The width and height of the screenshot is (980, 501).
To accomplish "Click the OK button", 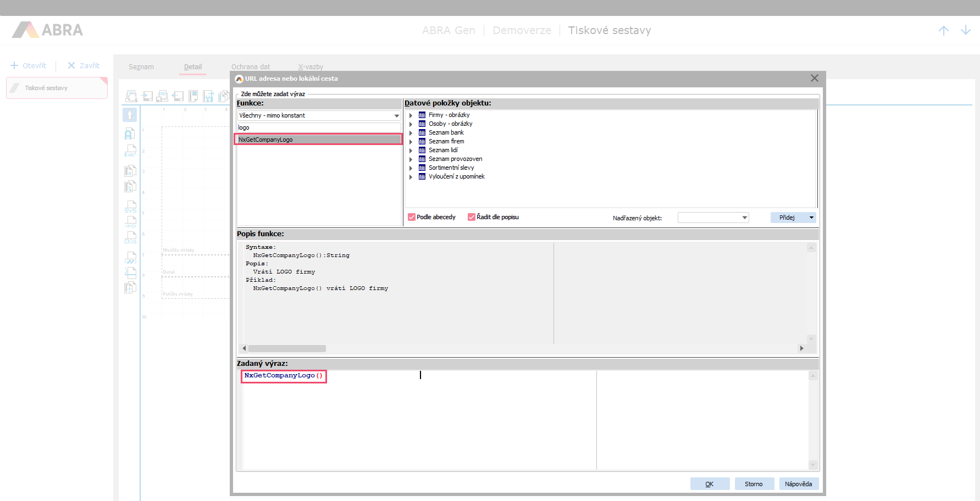I will pos(710,484).
